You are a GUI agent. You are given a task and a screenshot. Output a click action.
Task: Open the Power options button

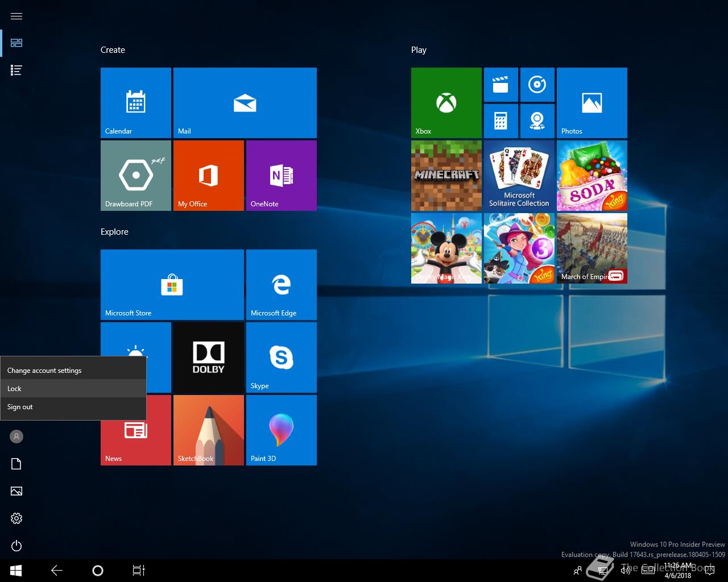tap(16, 546)
